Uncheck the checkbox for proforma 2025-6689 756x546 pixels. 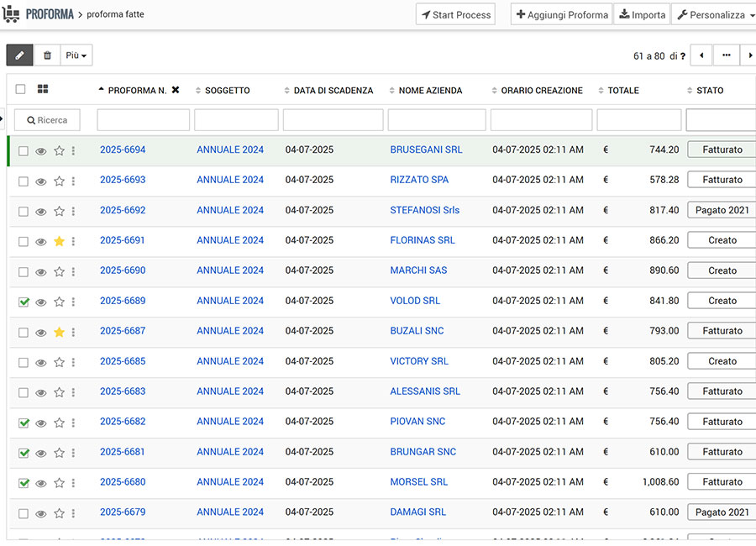pos(24,302)
